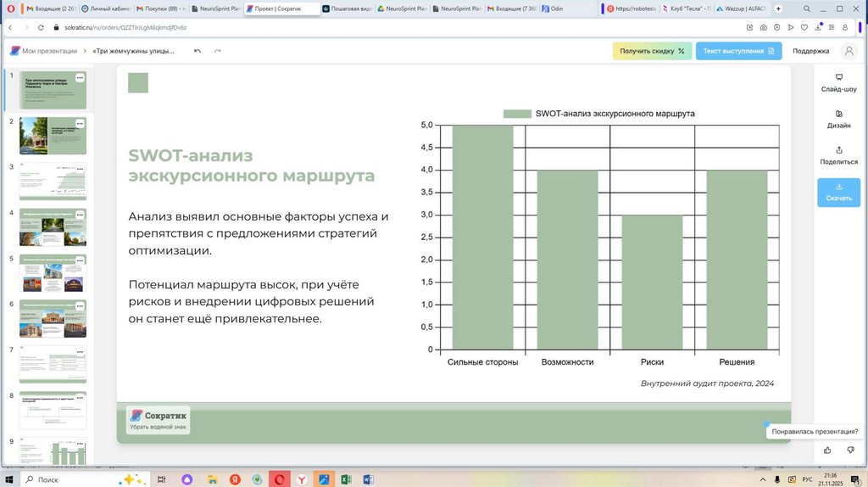Image resolution: width=868 pixels, height=487 pixels.
Task: Open the user profile avatar icon
Action: click(x=849, y=51)
